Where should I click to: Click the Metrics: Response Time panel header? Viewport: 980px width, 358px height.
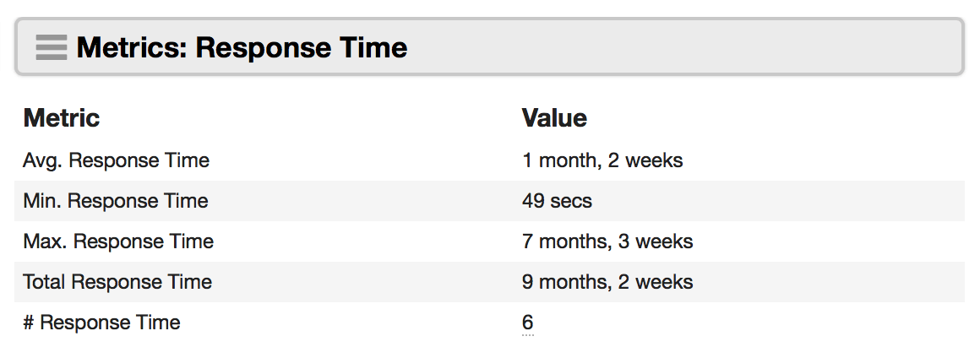click(x=489, y=46)
